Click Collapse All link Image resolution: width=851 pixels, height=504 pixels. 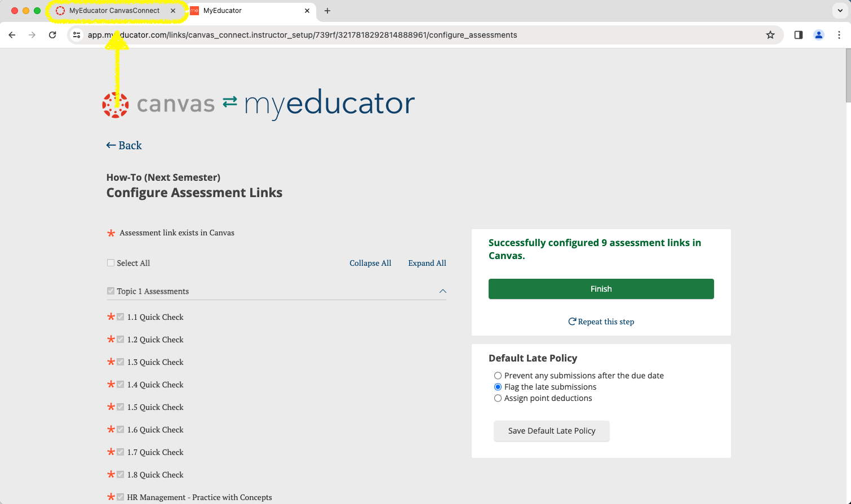coord(370,263)
